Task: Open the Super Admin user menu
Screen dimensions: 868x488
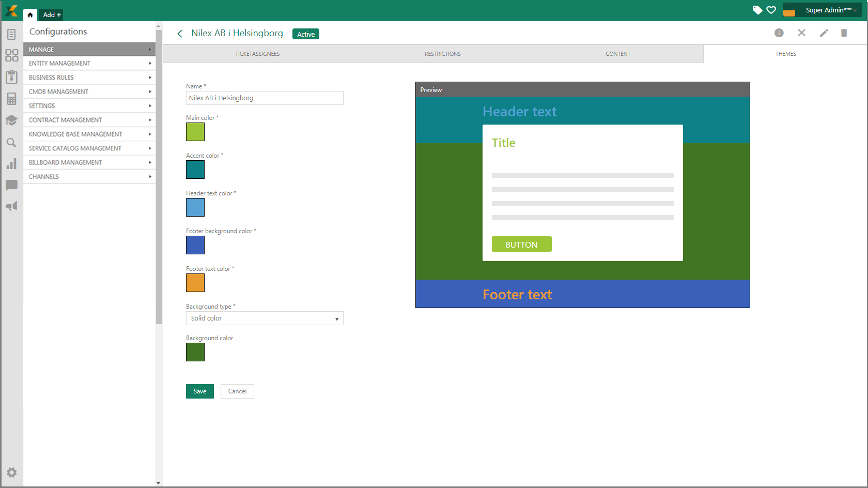Action: point(822,10)
